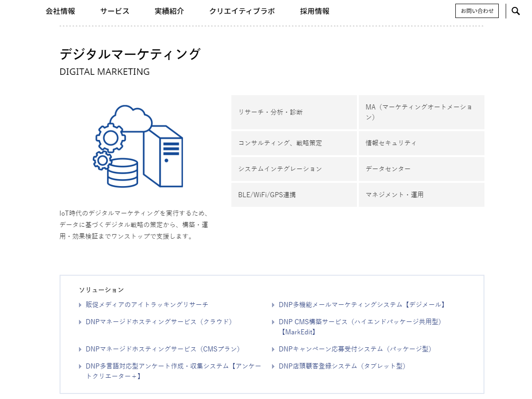Open the 会社情報 menu
Screen dimensions: 532x399
pos(60,12)
